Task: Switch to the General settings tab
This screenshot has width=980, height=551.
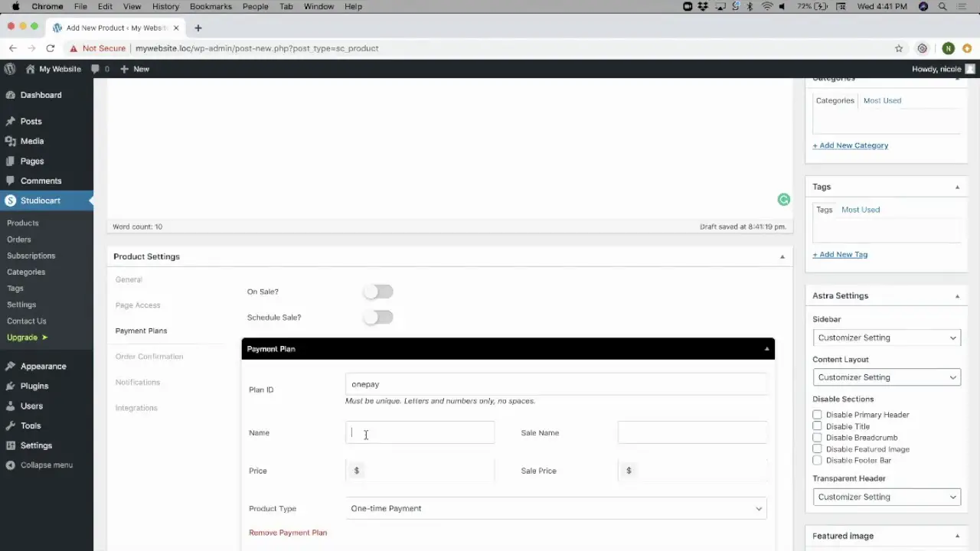Action: [x=129, y=280]
